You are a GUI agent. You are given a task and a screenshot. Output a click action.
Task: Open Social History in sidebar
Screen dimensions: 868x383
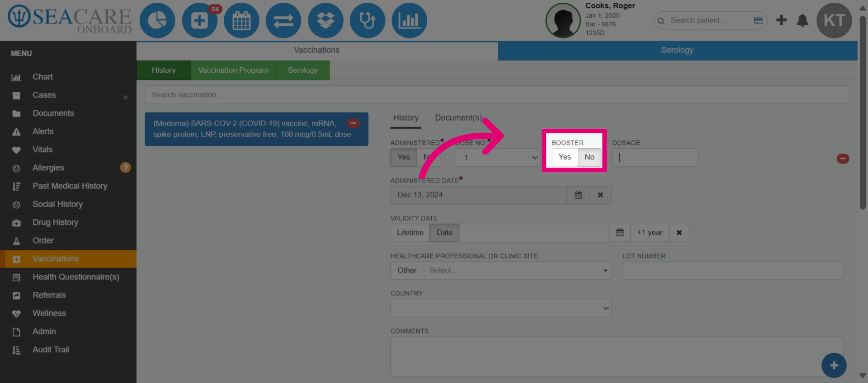coord(68,204)
